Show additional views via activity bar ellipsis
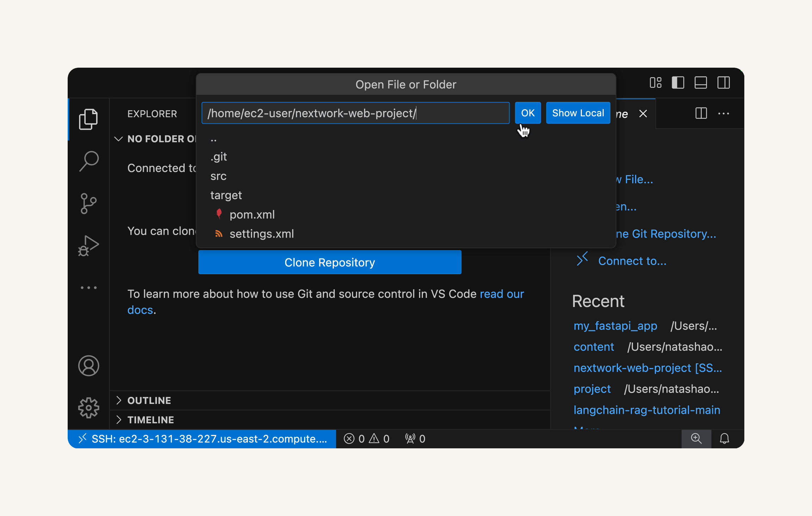812x516 pixels. pyautogui.click(x=88, y=288)
